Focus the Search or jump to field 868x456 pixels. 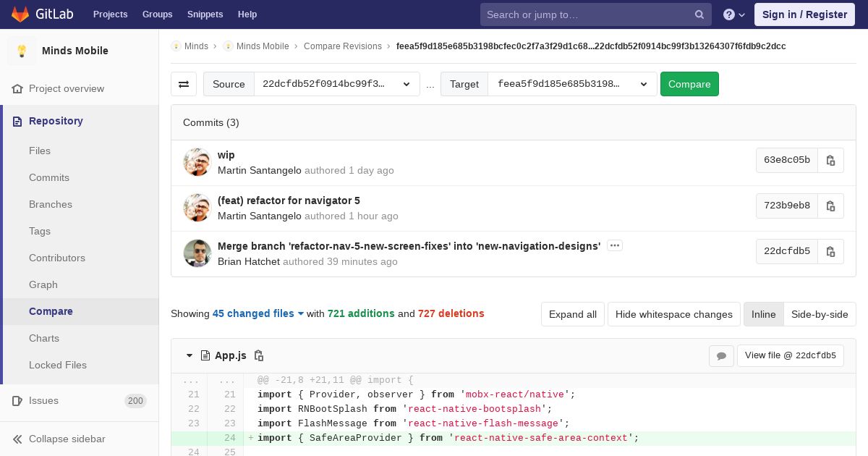(x=596, y=14)
